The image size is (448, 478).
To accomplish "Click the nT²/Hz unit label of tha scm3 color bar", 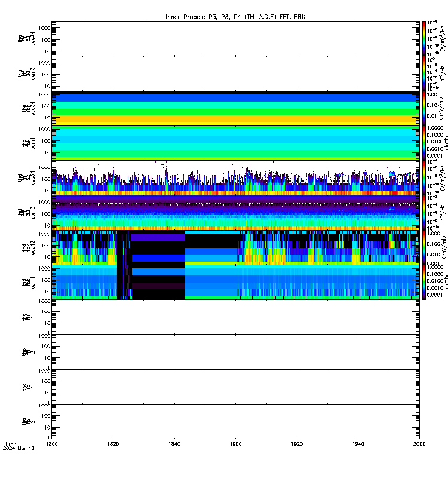I will 443,74.
